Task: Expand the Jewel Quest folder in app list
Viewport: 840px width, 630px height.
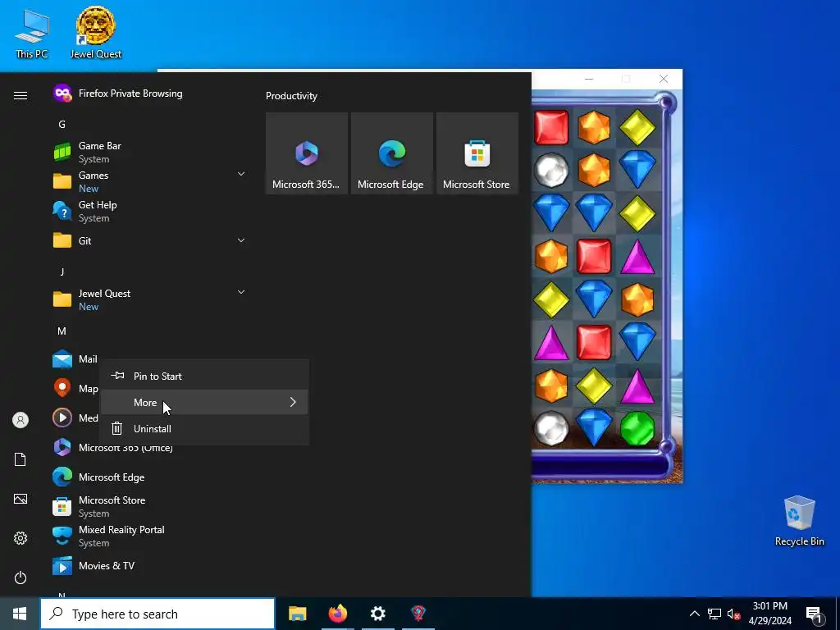Action: pyautogui.click(x=241, y=292)
